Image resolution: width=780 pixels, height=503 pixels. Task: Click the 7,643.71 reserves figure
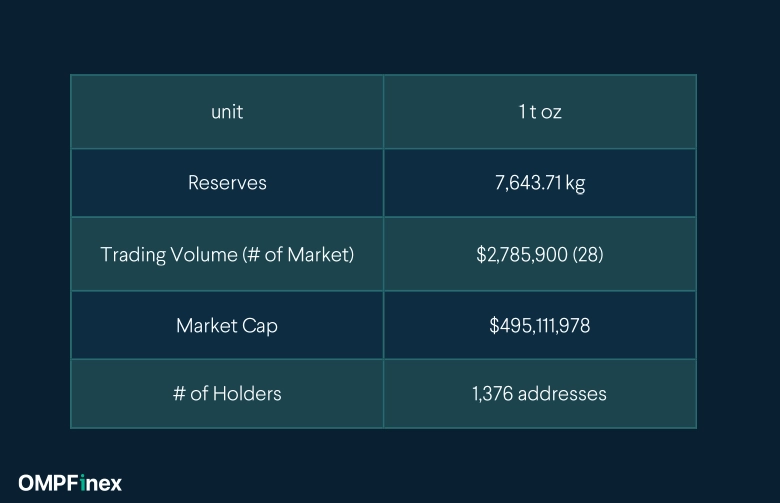(527, 183)
